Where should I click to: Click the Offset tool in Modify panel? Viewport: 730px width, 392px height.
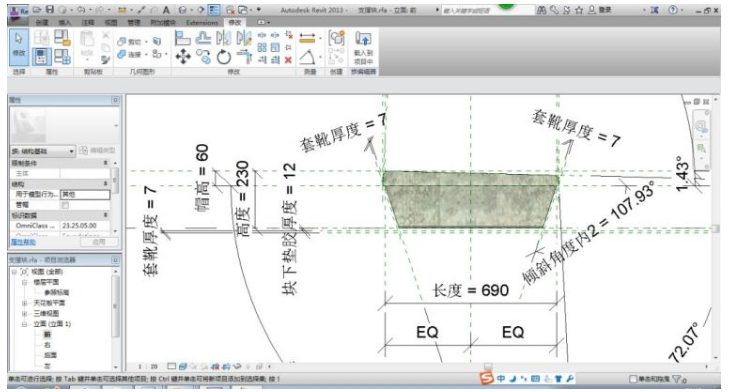click(203, 38)
